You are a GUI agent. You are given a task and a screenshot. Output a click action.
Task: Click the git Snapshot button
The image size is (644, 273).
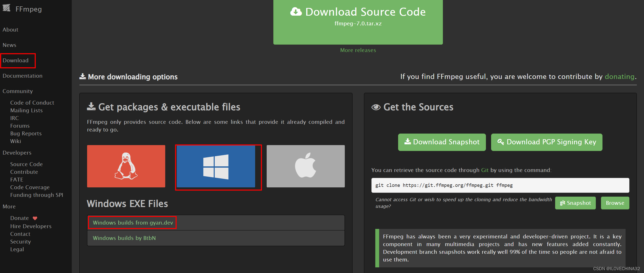point(575,203)
